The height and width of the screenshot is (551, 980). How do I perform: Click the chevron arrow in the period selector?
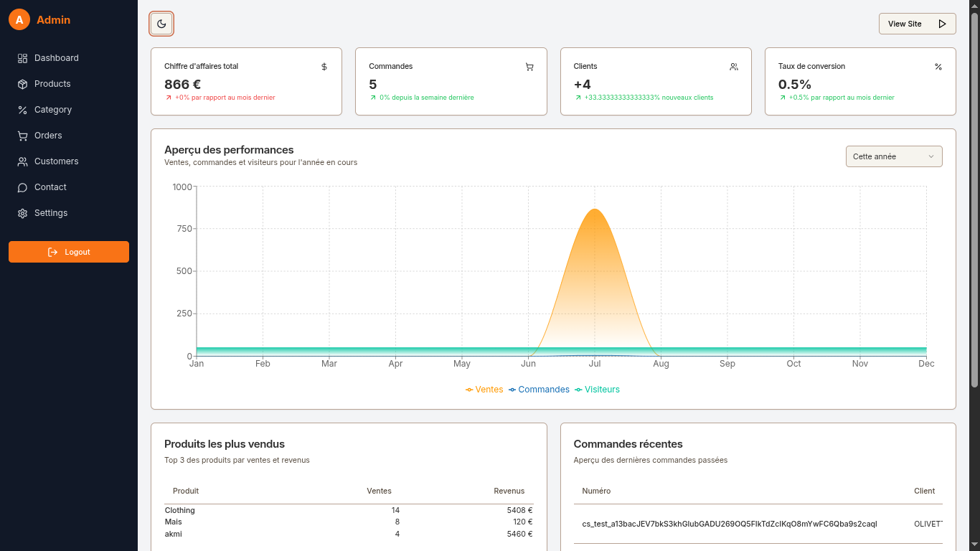pos(931,156)
